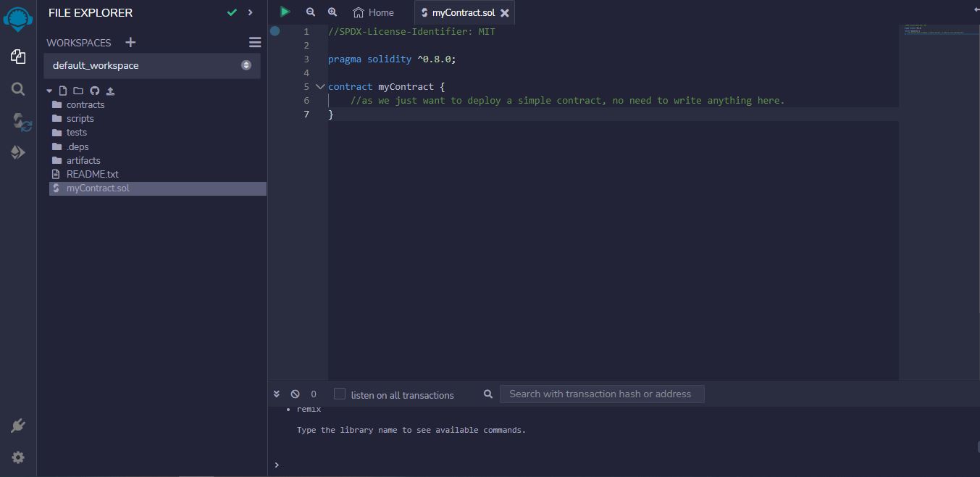Switch to the Home tab
This screenshot has width=980, height=477.
click(374, 12)
